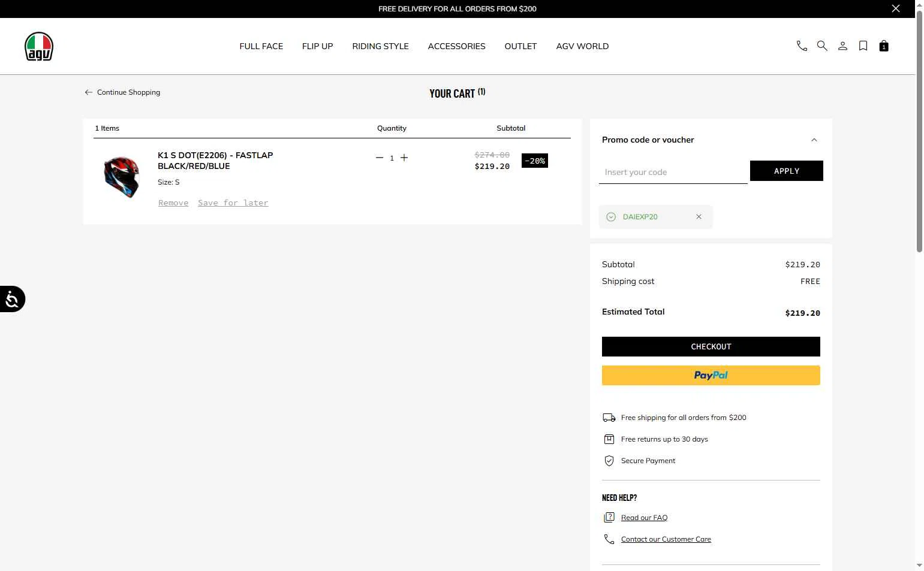Save the helmet for later

point(233,203)
